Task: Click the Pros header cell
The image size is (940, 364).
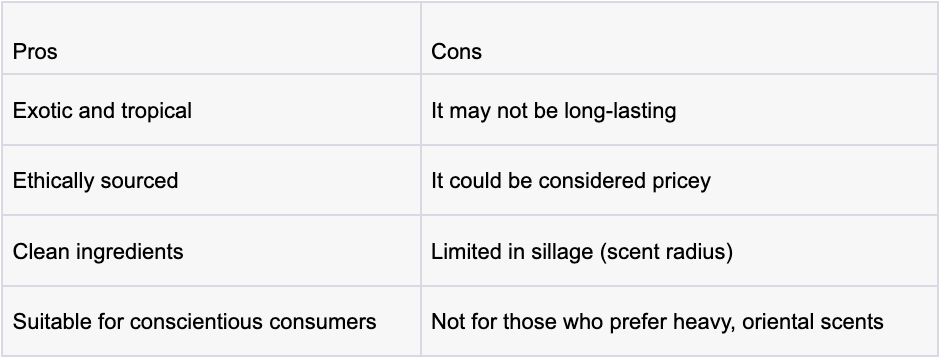Action: coord(211,38)
